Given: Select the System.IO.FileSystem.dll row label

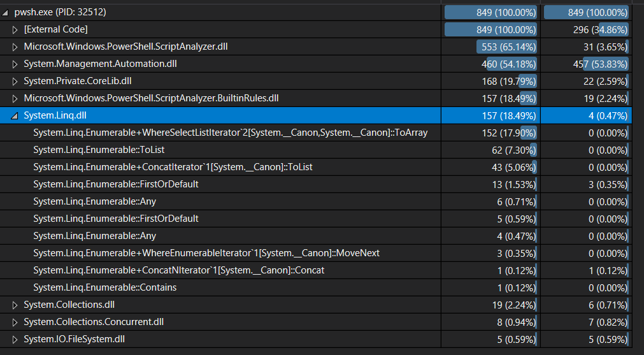Looking at the screenshot, I should click(75, 340).
